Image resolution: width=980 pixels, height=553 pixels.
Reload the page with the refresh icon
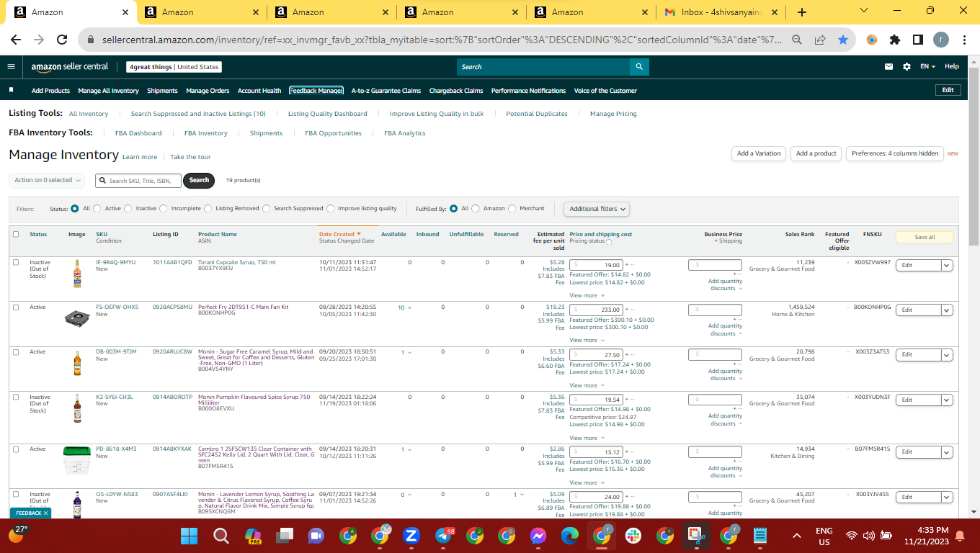(x=62, y=40)
